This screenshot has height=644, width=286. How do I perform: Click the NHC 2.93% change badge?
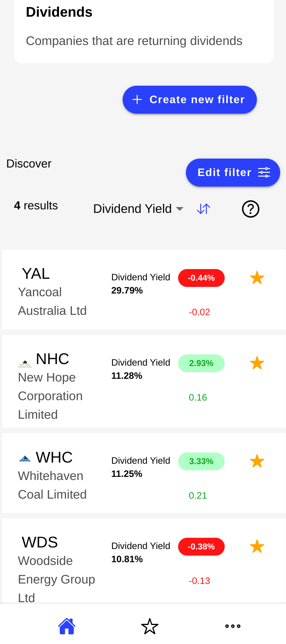tap(201, 363)
